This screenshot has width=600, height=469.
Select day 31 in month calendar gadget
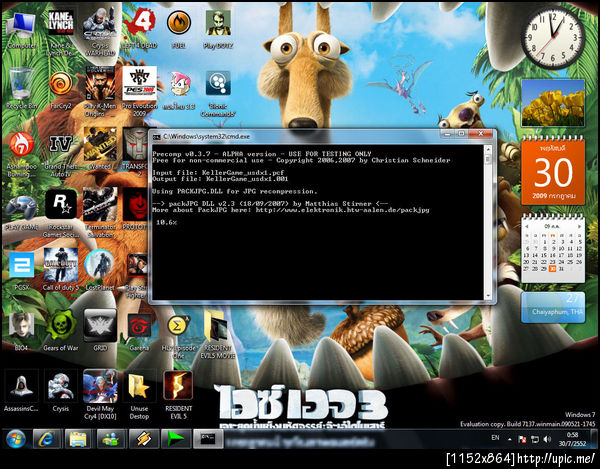561,269
